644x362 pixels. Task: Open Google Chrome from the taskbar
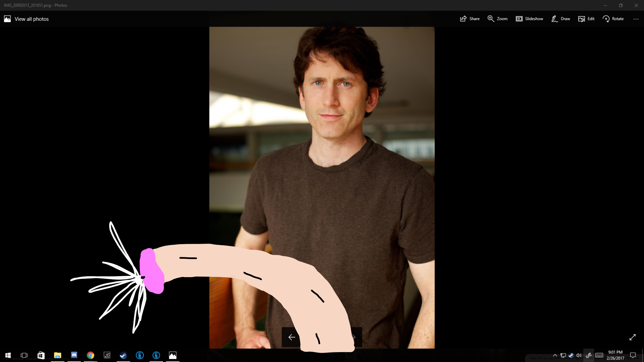(x=90, y=355)
